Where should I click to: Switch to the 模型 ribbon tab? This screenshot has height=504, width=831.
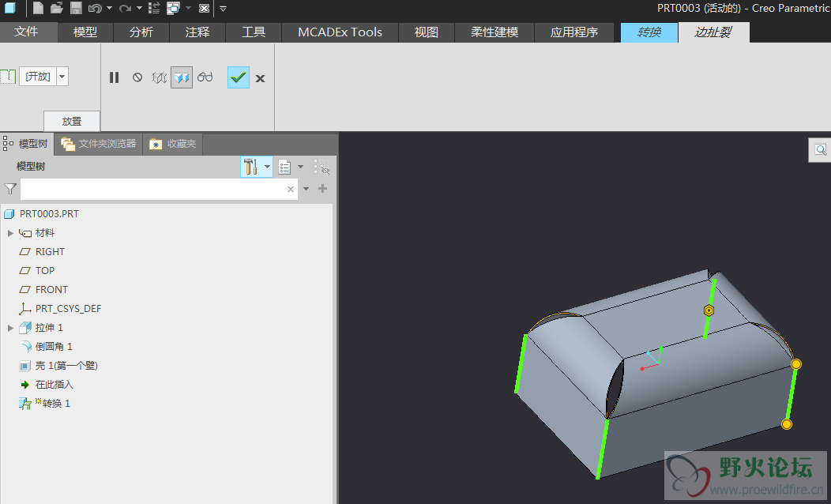pyautogui.click(x=85, y=32)
